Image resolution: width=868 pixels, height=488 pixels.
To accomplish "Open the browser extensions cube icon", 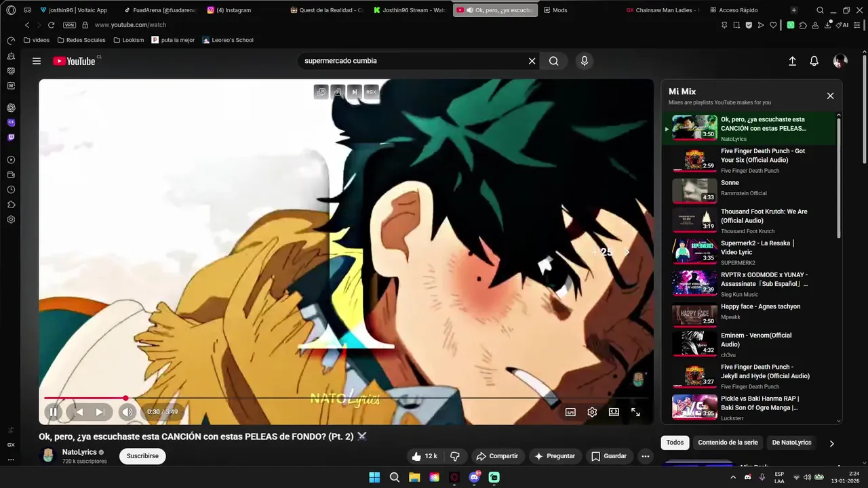I will (x=803, y=25).
